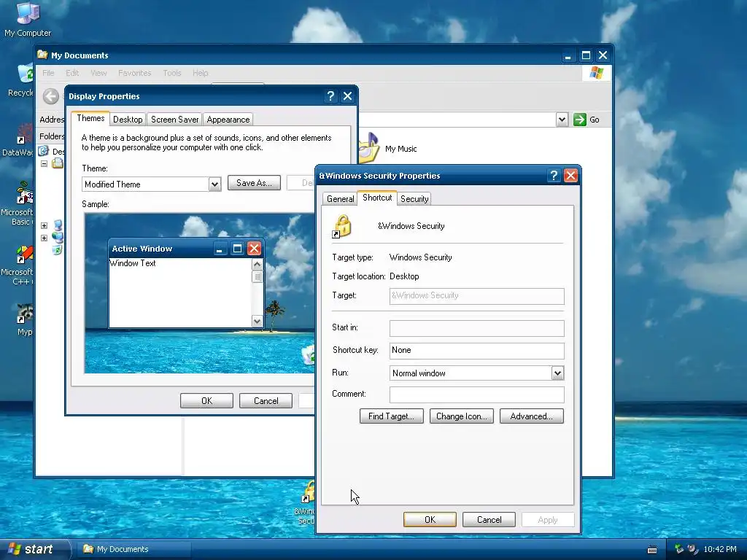This screenshot has width=747, height=560.
Task: Collapse the expanded tree node in Folders
Action: coord(44,163)
